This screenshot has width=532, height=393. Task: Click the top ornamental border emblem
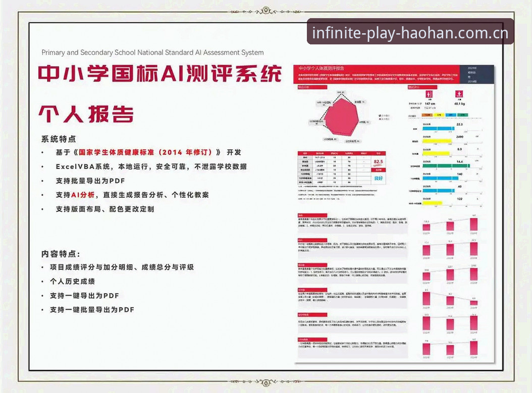[266, 11]
